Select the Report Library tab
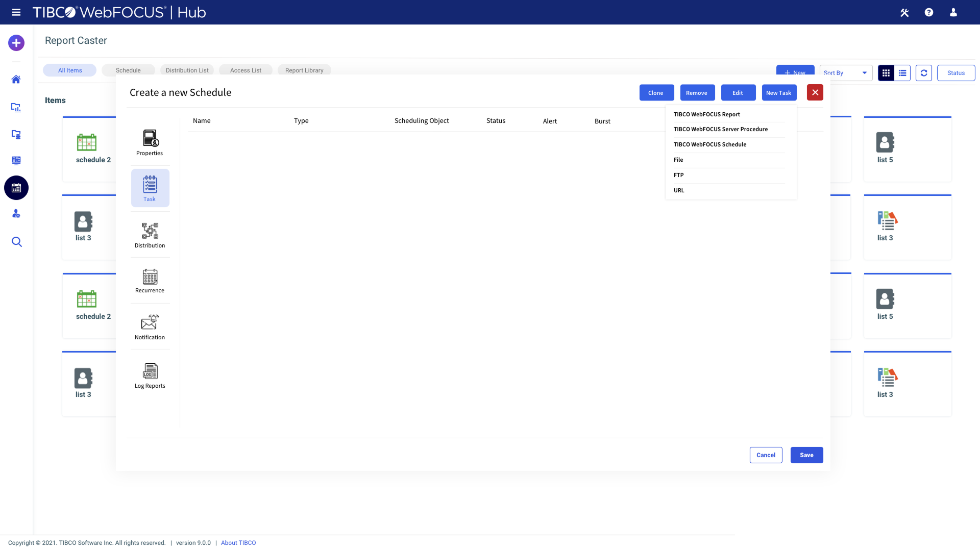Viewport: 980px width, 551px height. (x=304, y=70)
